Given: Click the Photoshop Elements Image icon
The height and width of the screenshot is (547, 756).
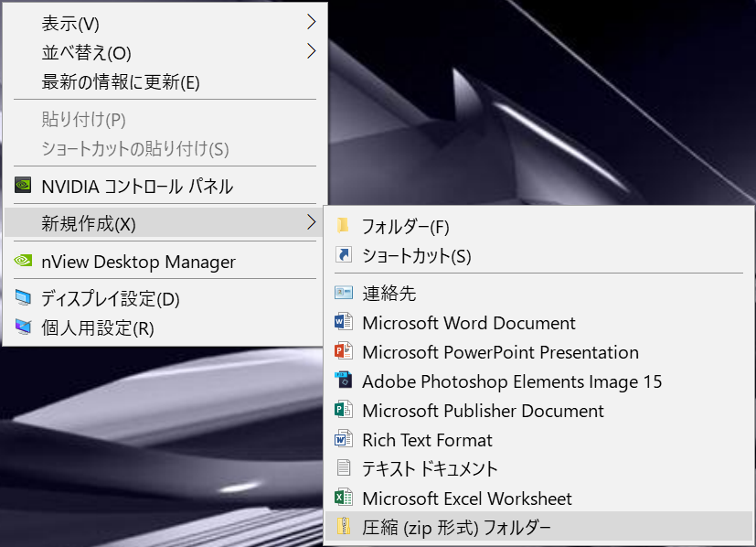Looking at the screenshot, I should coord(344,381).
